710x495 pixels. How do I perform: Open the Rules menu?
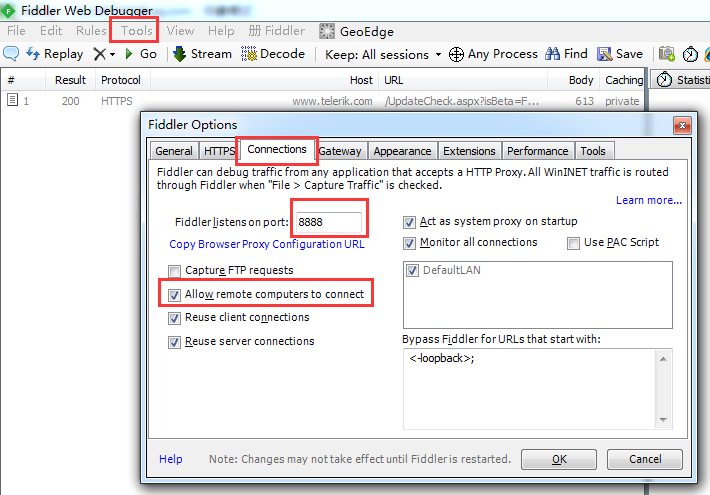pos(91,31)
